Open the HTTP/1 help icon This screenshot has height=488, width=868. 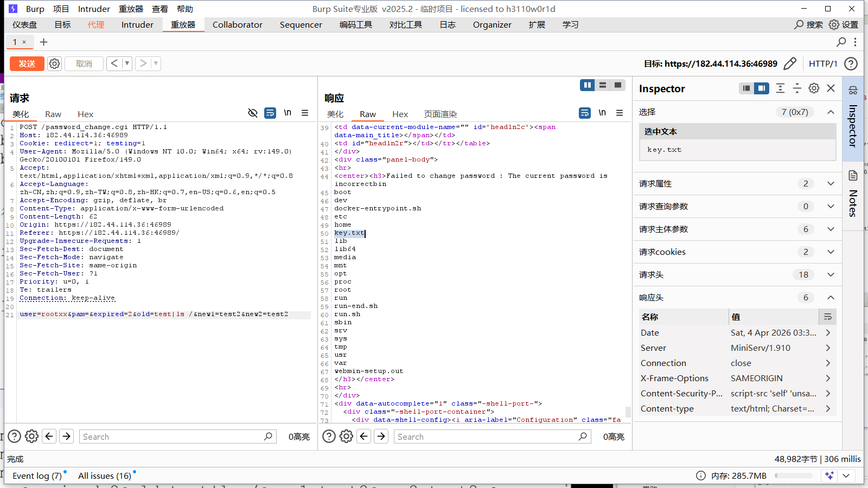pos(851,63)
